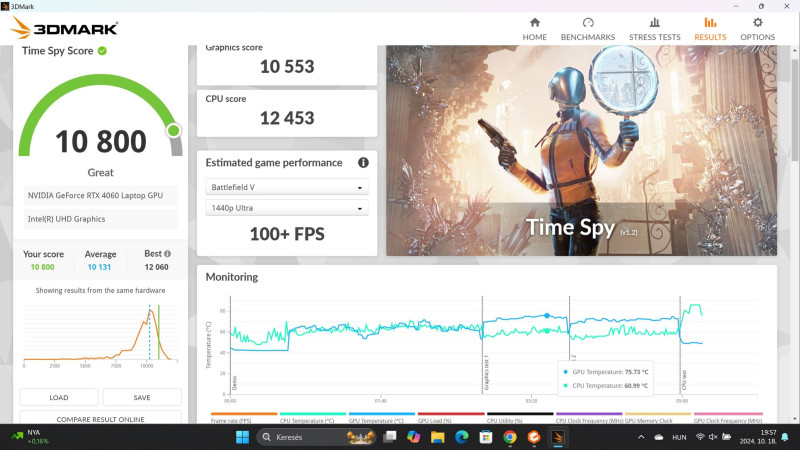Toggle the CPU Temperature legend series
Screen dimensions: 800x450
pyautogui.click(x=313, y=418)
